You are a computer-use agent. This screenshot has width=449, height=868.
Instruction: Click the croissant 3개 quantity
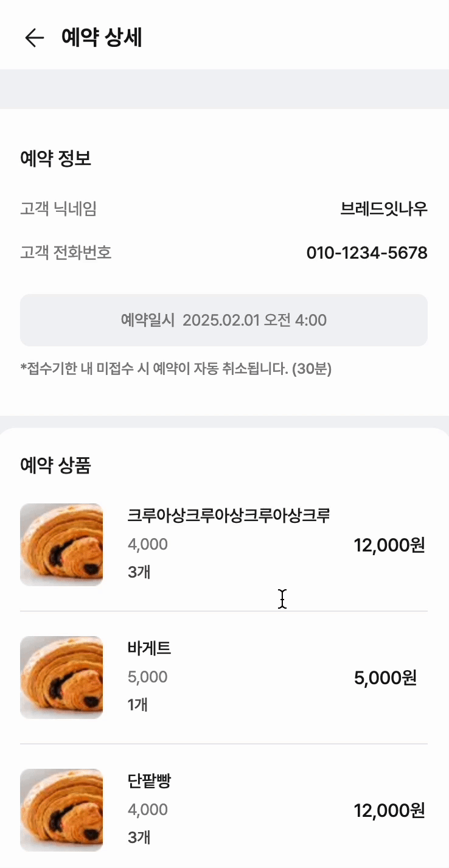coord(139,572)
